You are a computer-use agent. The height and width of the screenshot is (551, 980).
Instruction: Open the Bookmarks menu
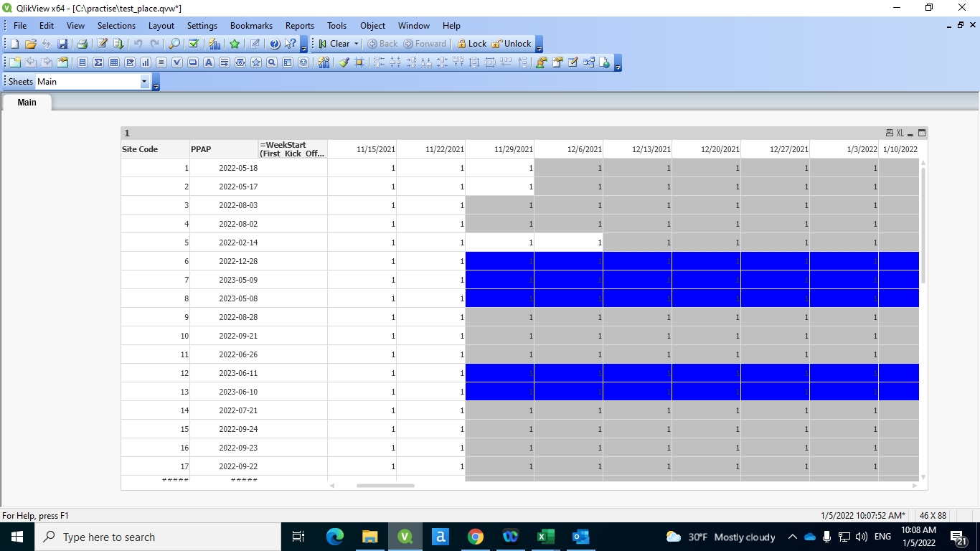251,26
